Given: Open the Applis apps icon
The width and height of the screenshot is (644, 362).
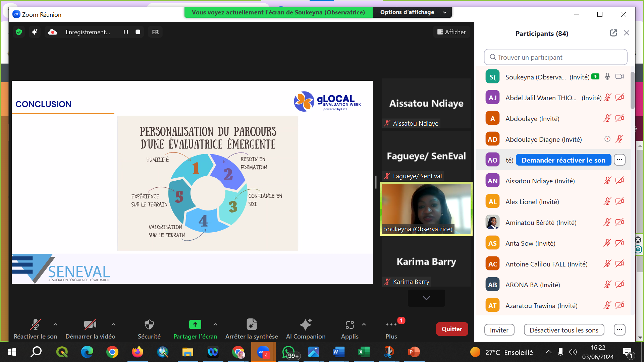Looking at the screenshot, I should point(350,324).
